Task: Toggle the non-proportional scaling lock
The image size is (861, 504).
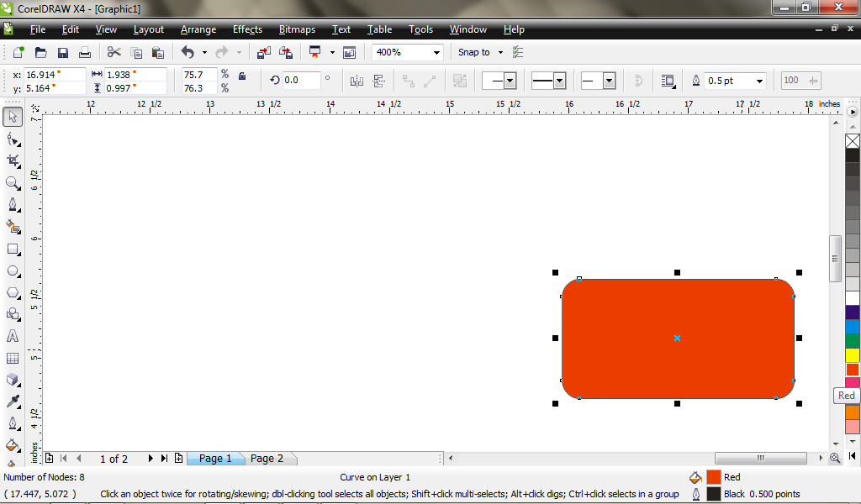Action: 241,76
